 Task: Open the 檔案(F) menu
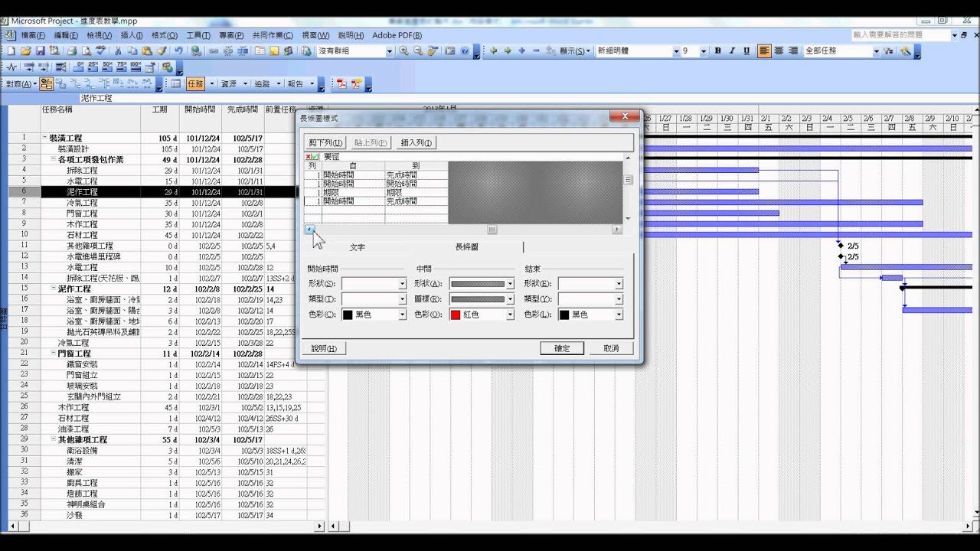34,35
